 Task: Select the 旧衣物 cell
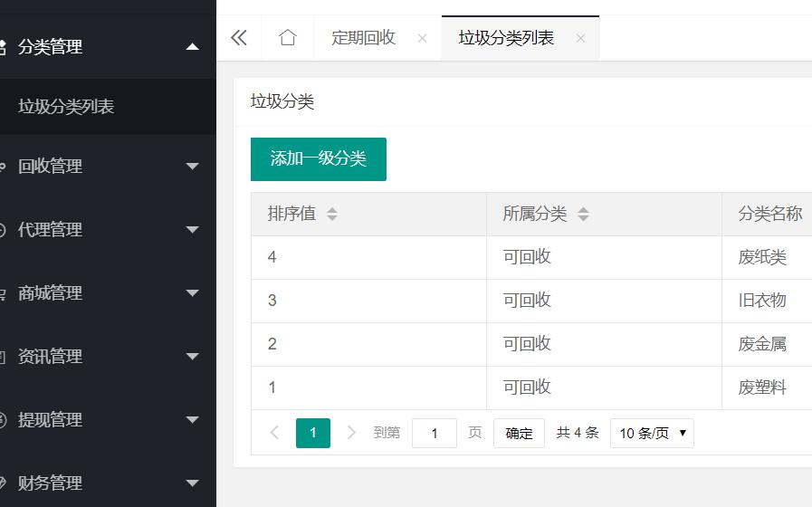click(762, 301)
